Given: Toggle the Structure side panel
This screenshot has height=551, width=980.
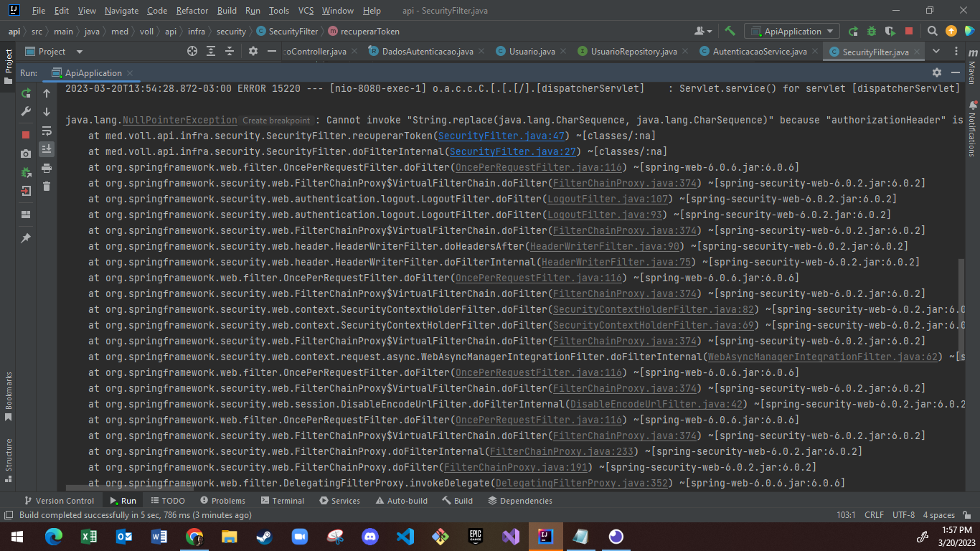Looking at the screenshot, I should pos(9,459).
